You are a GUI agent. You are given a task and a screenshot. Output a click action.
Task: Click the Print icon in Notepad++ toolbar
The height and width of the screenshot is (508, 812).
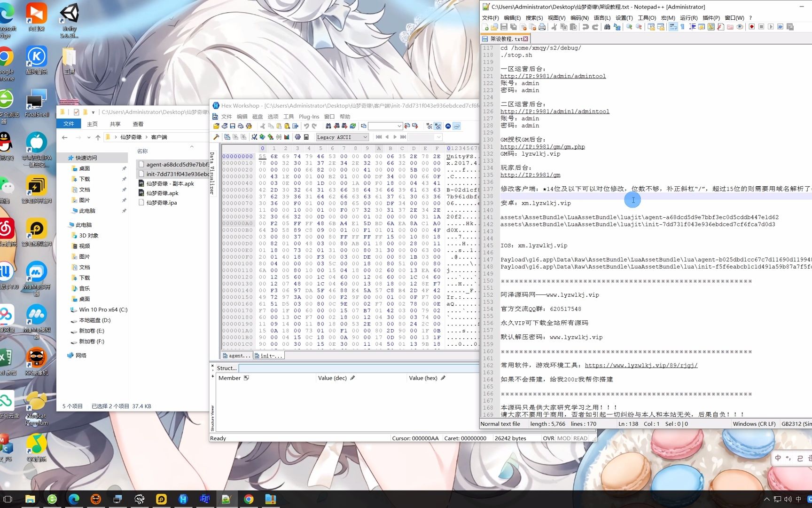point(542,27)
